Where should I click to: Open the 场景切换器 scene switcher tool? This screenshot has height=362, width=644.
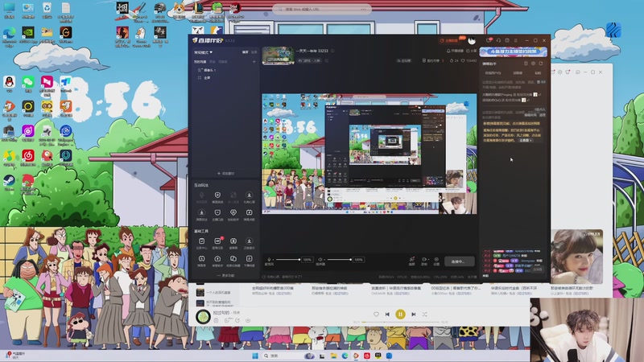click(233, 261)
